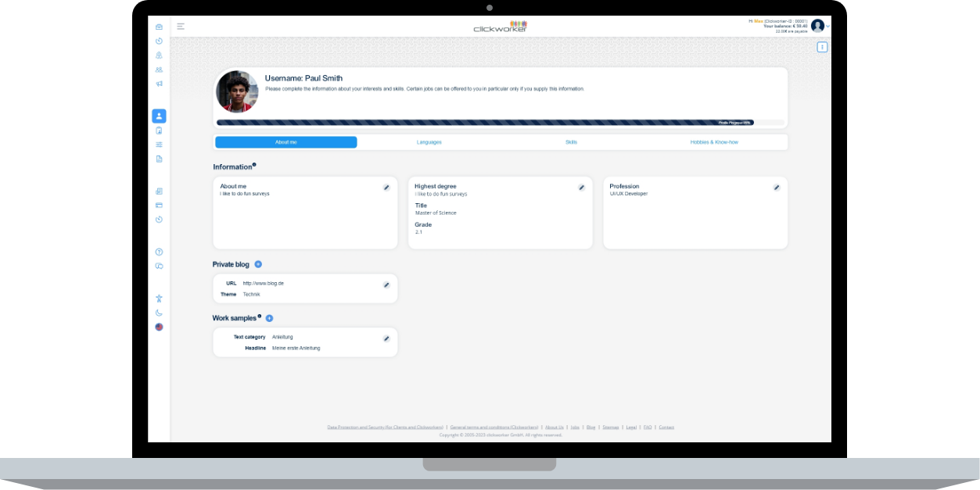Switch to the Languages tab

pos(428,141)
